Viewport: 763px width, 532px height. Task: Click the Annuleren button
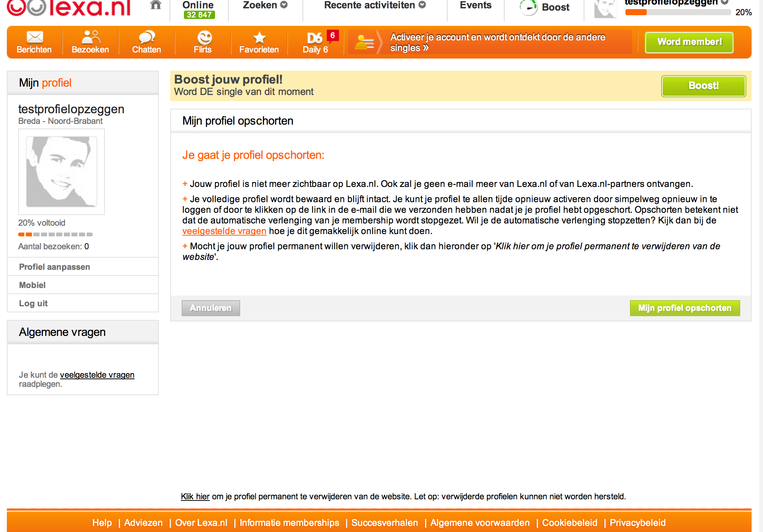tap(211, 308)
